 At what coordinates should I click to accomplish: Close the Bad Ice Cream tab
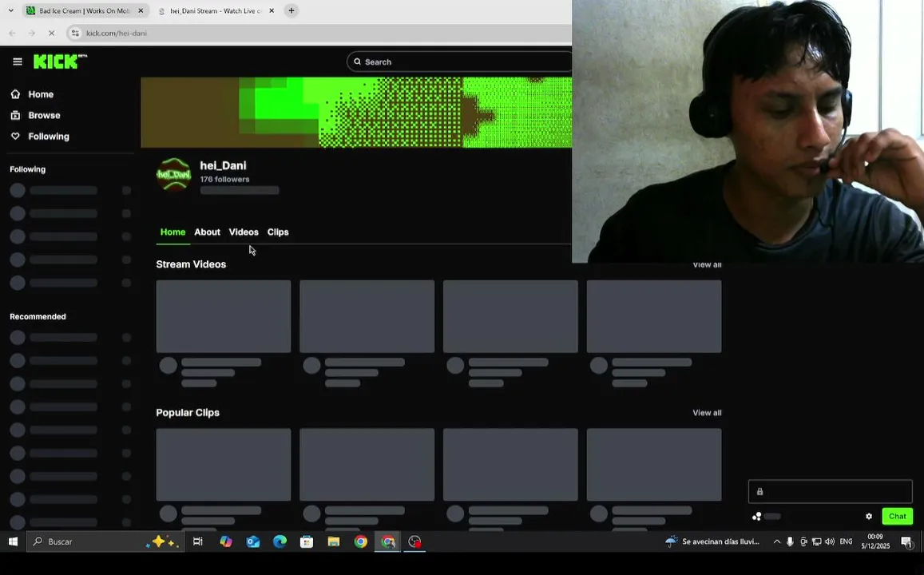(141, 10)
